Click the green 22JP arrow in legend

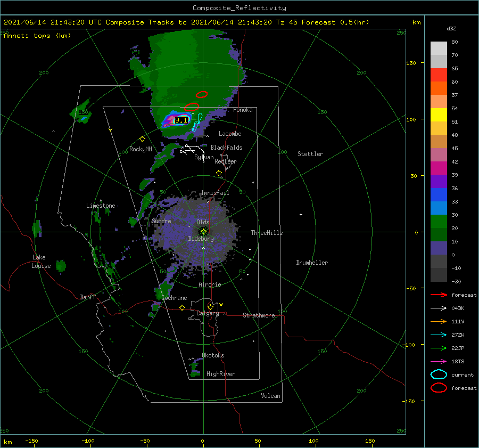(x=439, y=348)
